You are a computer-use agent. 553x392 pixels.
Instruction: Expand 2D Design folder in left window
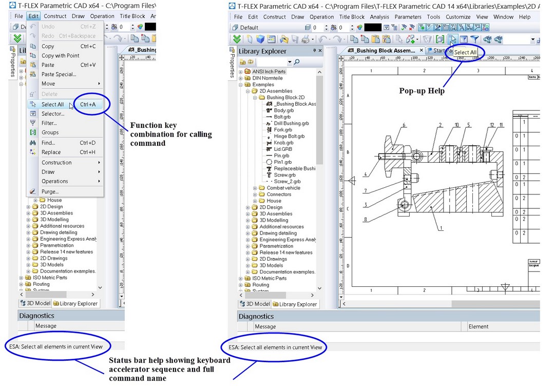[28, 207]
